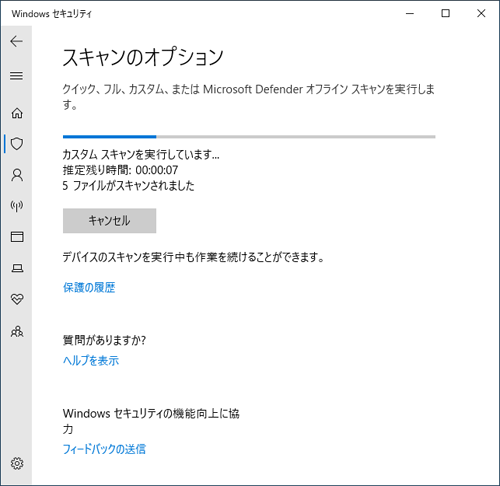Click the カスタム スキャンを実行しています status text
The width and height of the screenshot is (500, 486).
pos(141,154)
